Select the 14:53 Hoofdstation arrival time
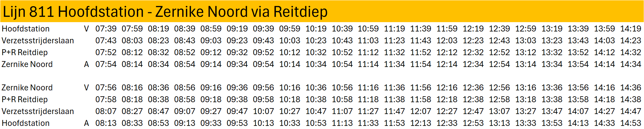The width and height of the screenshot is (644, 129). tap(631, 123)
